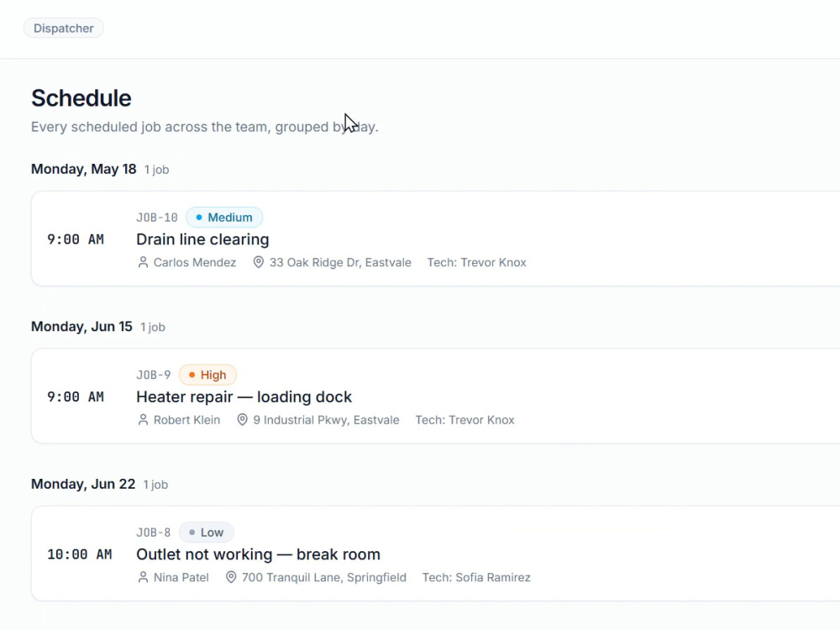The width and height of the screenshot is (840, 630).
Task: Click the location pin before 33 Oak Ridge Dr
Action: [x=258, y=262]
